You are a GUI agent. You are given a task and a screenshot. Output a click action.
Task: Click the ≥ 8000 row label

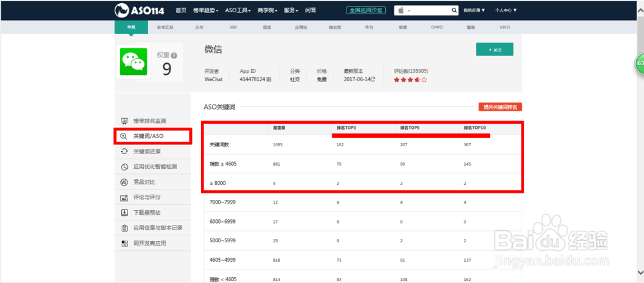point(218,183)
